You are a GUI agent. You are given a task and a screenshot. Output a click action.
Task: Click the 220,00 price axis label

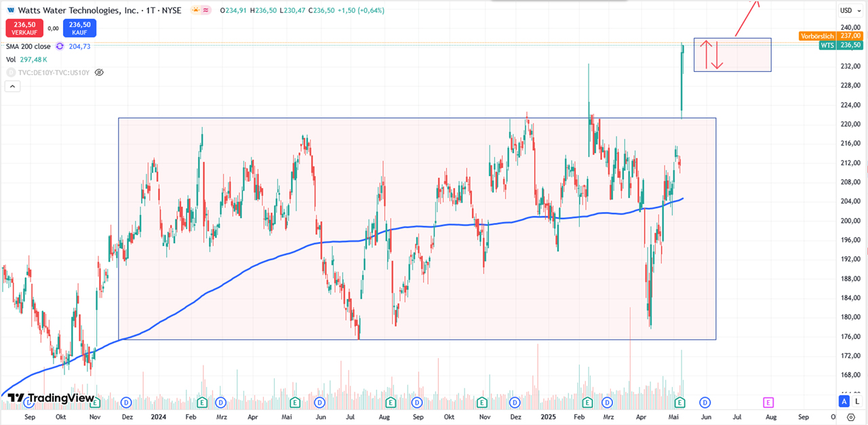coord(850,125)
